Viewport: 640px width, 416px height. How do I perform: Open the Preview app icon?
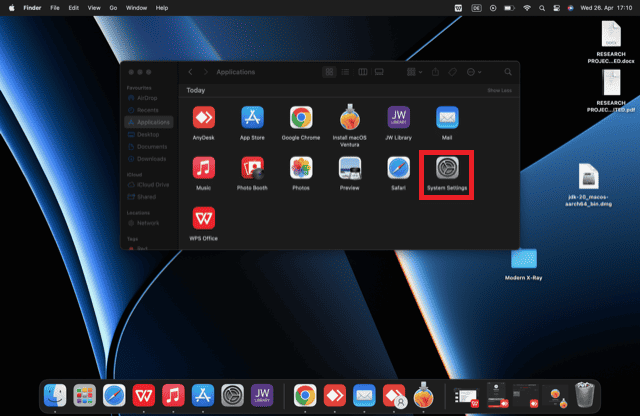click(350, 170)
